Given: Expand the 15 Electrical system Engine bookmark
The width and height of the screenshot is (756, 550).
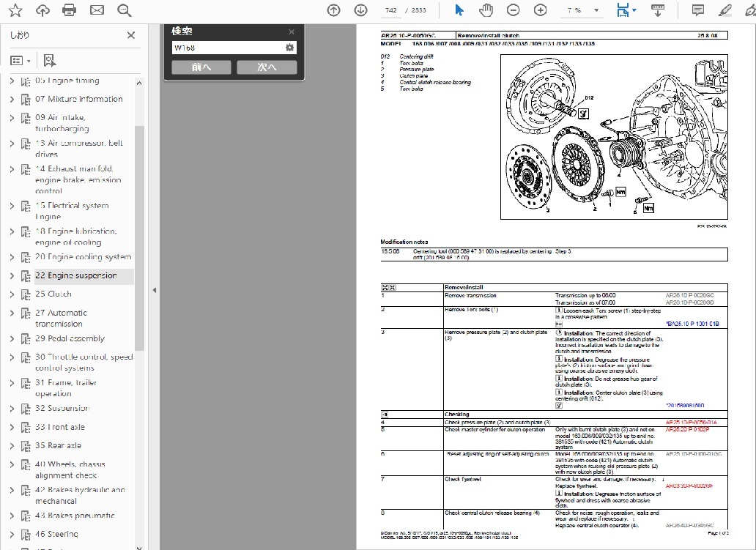Looking at the screenshot, I should [12, 206].
